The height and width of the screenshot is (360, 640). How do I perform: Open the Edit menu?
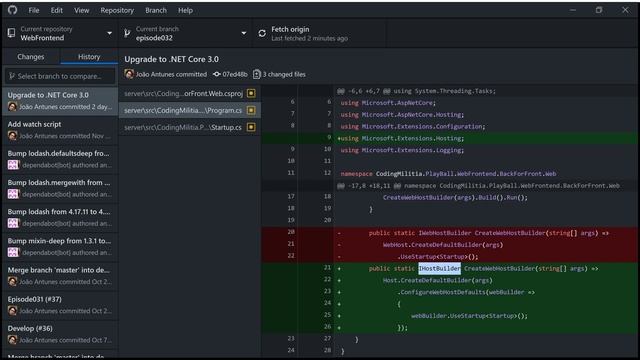[56, 10]
